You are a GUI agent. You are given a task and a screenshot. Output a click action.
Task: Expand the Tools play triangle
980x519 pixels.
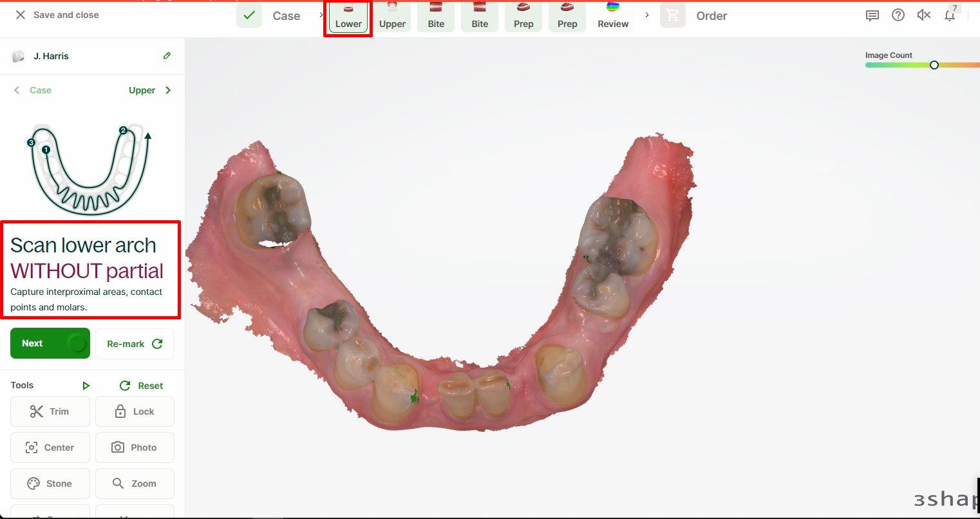tap(86, 386)
